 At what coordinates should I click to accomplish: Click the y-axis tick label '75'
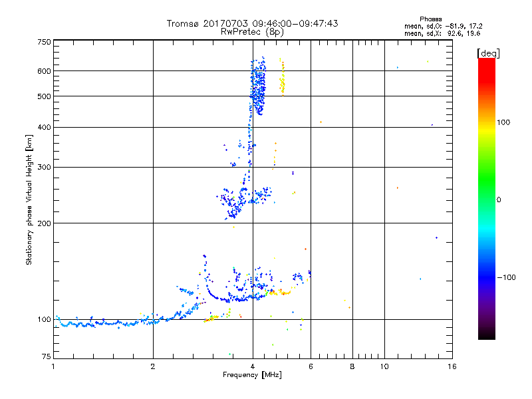point(47,356)
